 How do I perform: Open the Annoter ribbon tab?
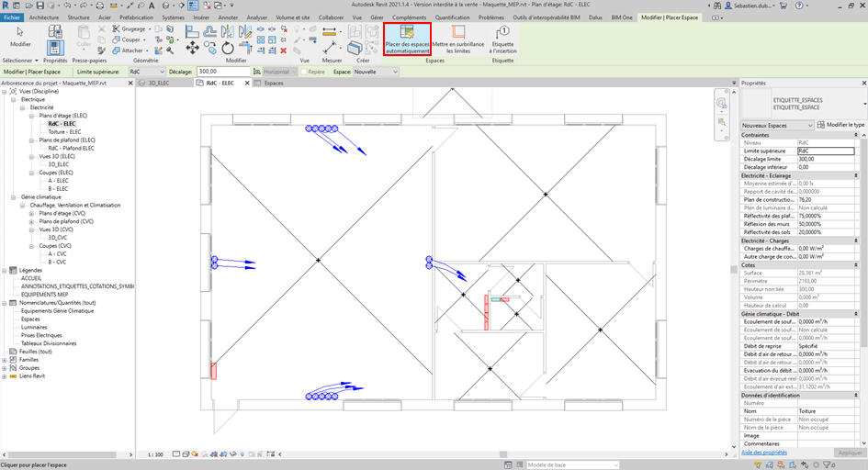click(x=228, y=17)
